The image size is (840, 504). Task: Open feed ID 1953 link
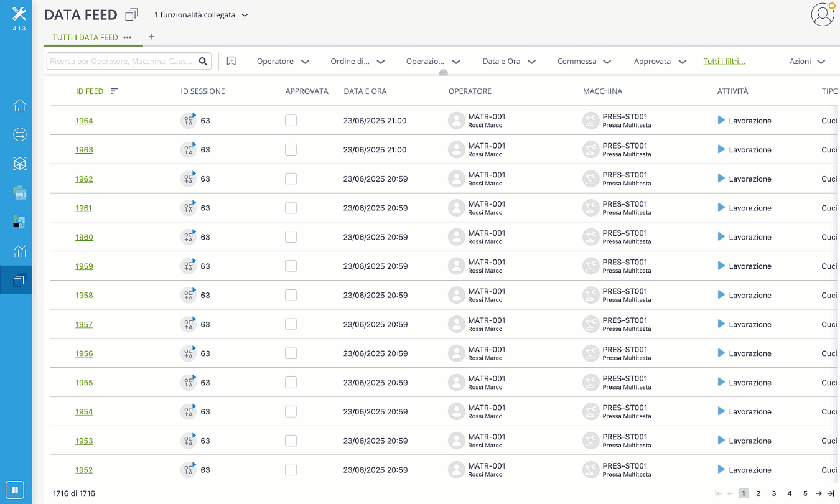point(84,441)
